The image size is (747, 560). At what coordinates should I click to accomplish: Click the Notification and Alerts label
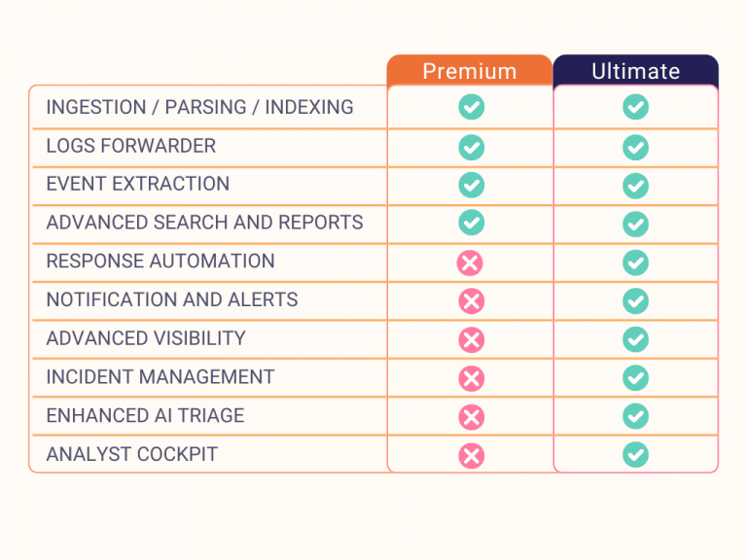click(172, 299)
